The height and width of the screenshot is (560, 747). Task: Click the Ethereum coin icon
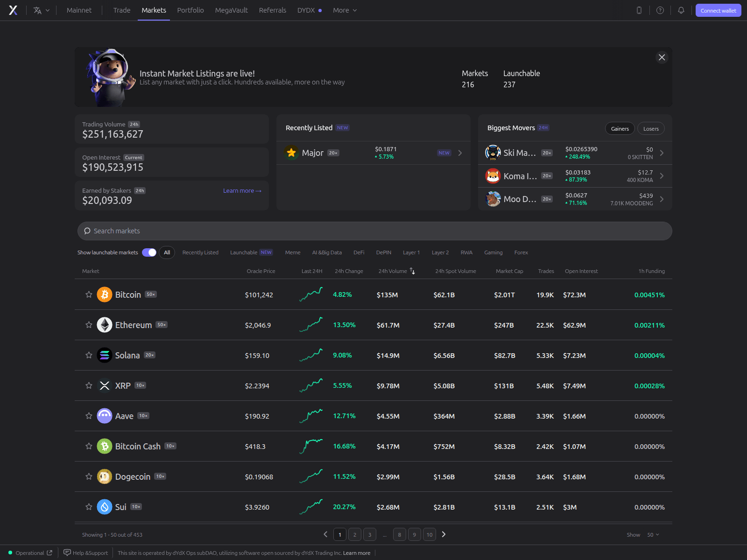point(105,325)
